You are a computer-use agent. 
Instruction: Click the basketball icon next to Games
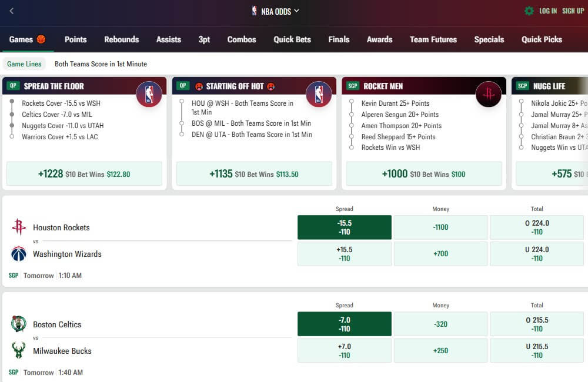40,39
